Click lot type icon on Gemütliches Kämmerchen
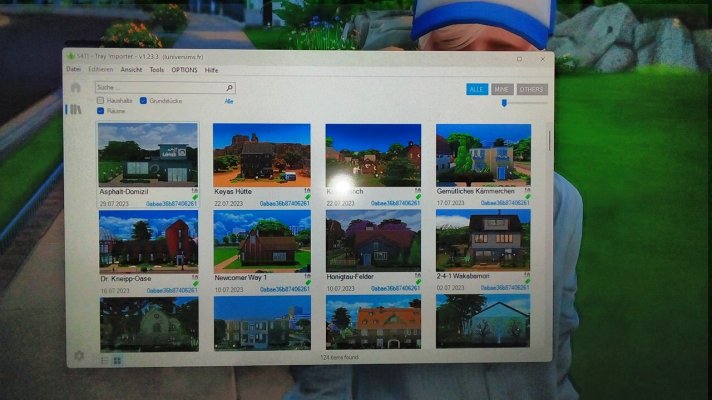The height and width of the screenshot is (400, 712). [x=527, y=190]
